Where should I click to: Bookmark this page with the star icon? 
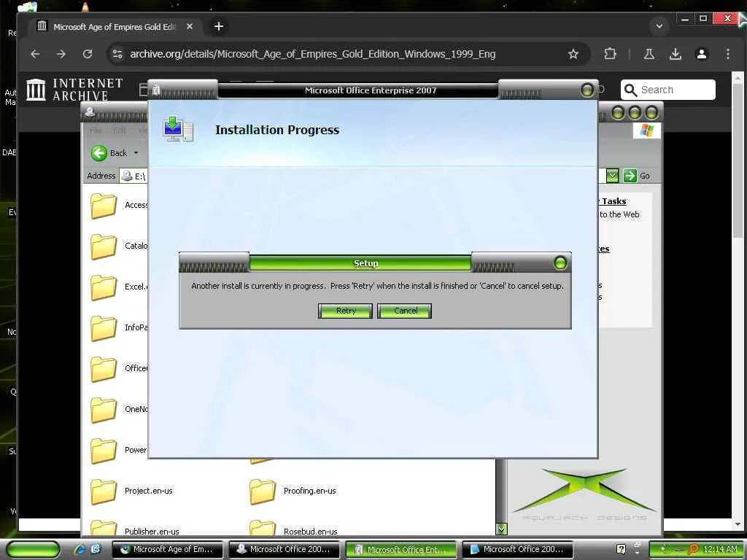573,54
